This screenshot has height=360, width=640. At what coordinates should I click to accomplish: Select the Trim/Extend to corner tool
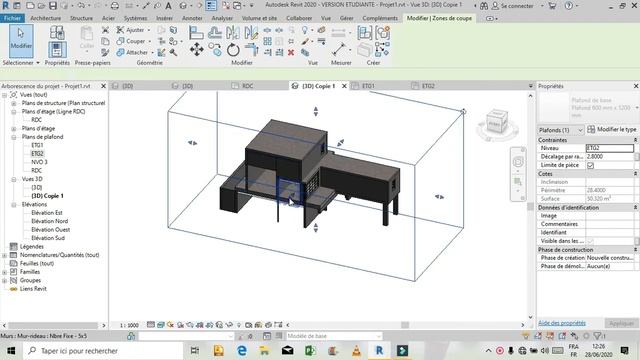coord(251,50)
